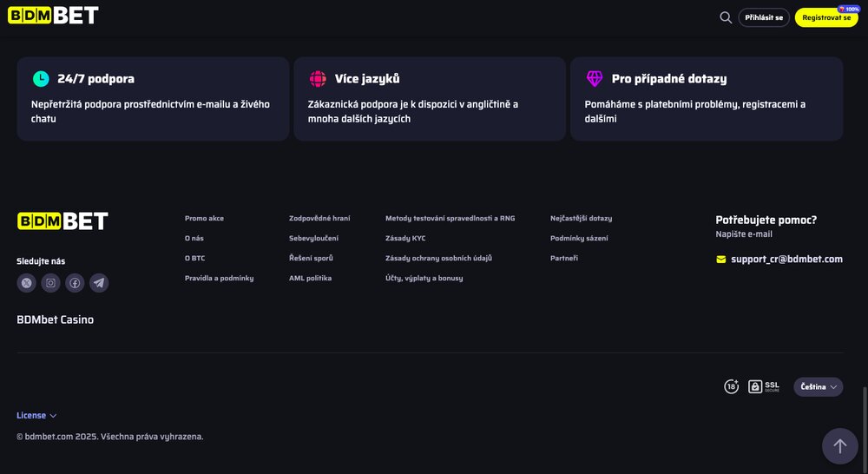868x474 pixels.
Task: Click the yellow Registrovat se button
Action: 825,17
